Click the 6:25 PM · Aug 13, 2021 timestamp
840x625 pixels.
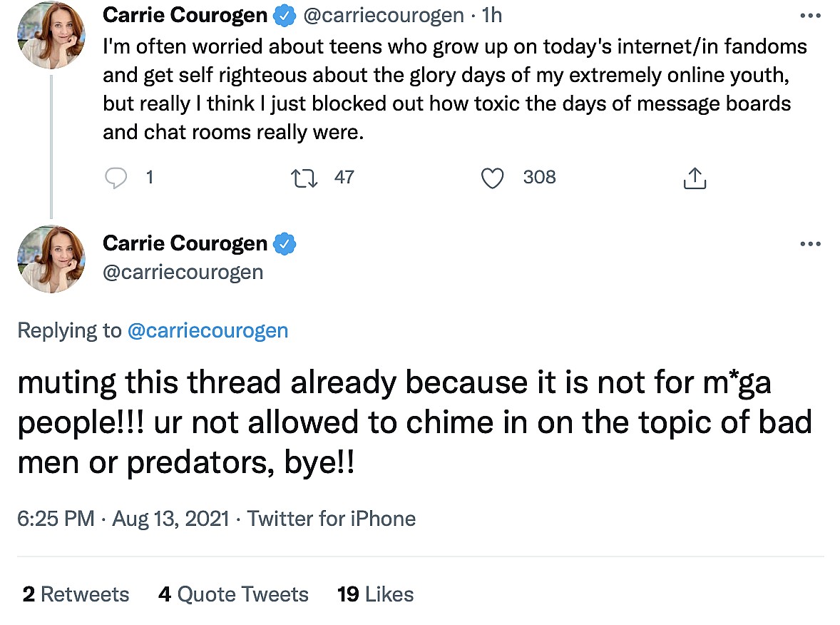coord(123,518)
